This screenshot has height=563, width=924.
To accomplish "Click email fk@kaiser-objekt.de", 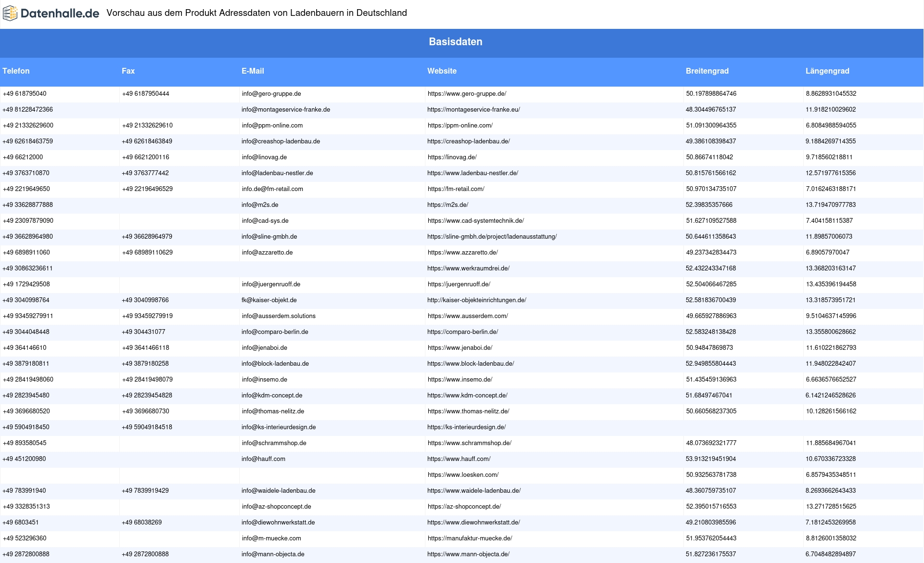I will click(269, 300).
